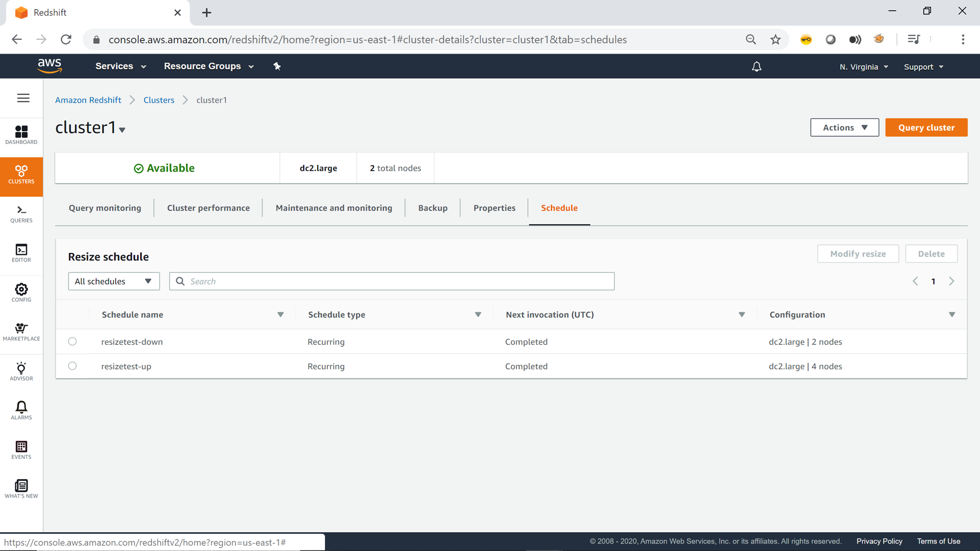This screenshot has height=551, width=980.
Task: Open the Queries sidebar icon
Action: 21,214
